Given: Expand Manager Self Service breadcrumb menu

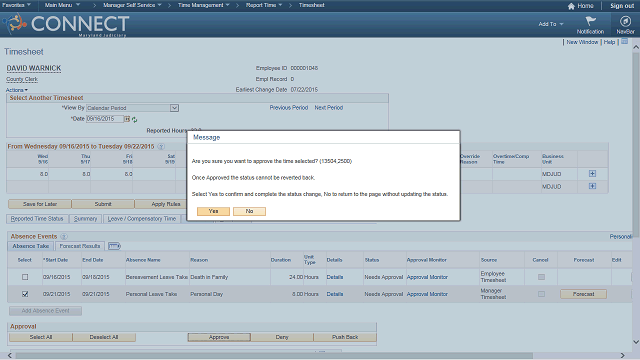Looking at the screenshot, I should tap(132, 5).
